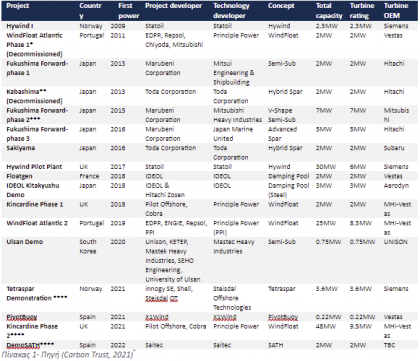The height and width of the screenshot is (361, 420).
Task: Select the DemoSATH project name
Action: [30, 345]
